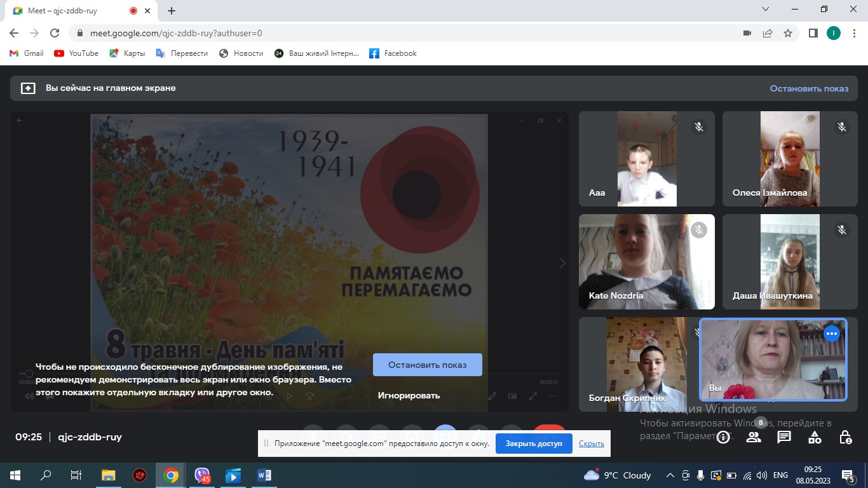Click the blue Остановить показ button

[427, 365]
